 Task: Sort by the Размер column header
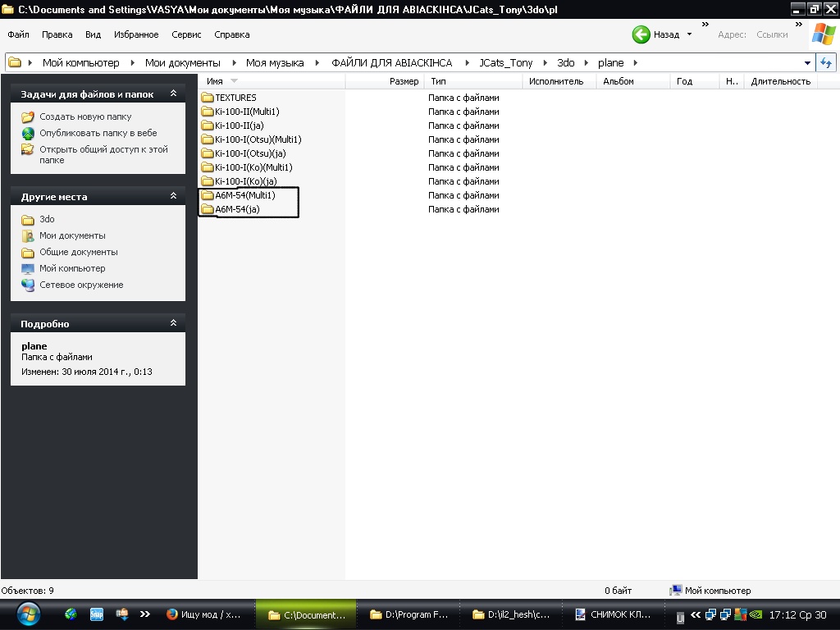coord(385,81)
